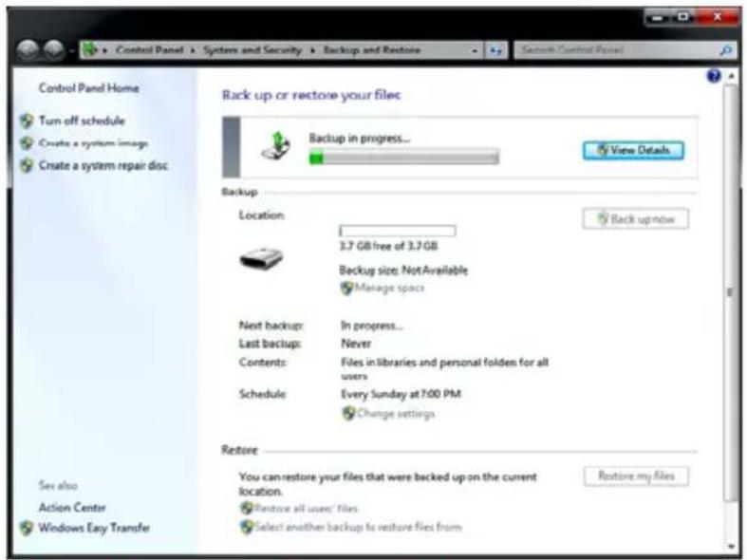Click the Control Panel icon in address bar
Screen dimensions: 747x560
click(89, 49)
